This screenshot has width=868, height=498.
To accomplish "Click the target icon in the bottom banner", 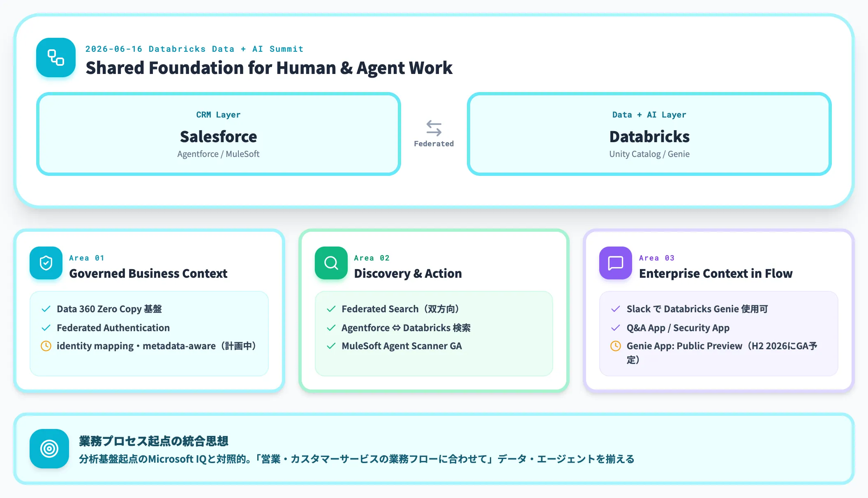I will [49, 449].
